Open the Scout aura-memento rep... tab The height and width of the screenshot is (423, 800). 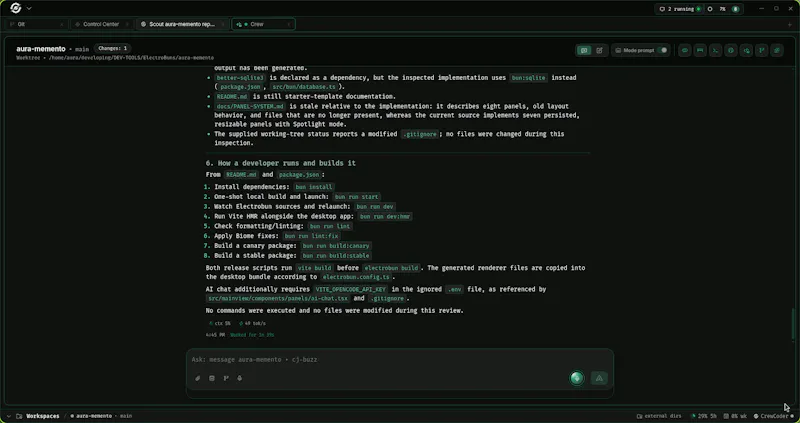[181, 24]
